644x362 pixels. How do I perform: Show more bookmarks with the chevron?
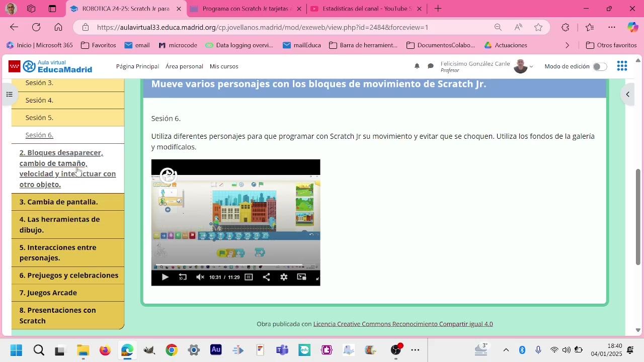coord(568,45)
